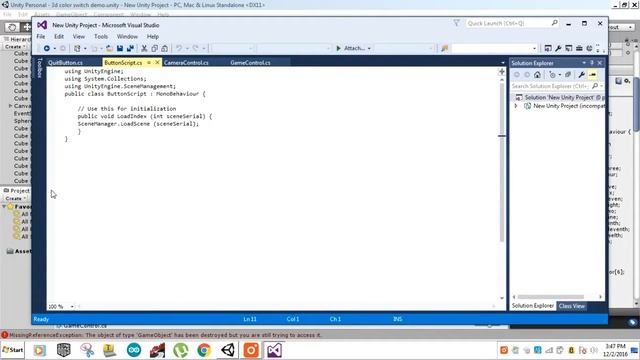Click the Undo arrow icon
The image size is (640, 360).
point(179,48)
